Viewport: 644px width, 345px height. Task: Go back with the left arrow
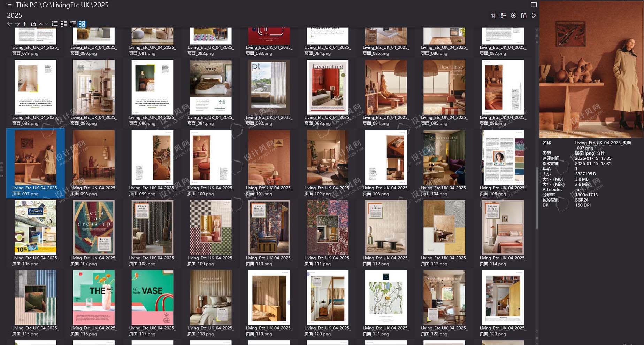tap(9, 24)
